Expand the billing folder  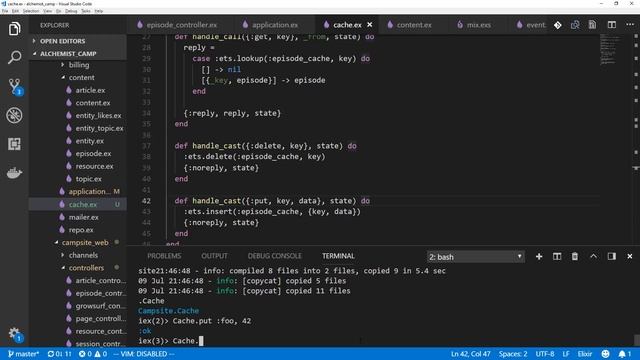(79, 65)
